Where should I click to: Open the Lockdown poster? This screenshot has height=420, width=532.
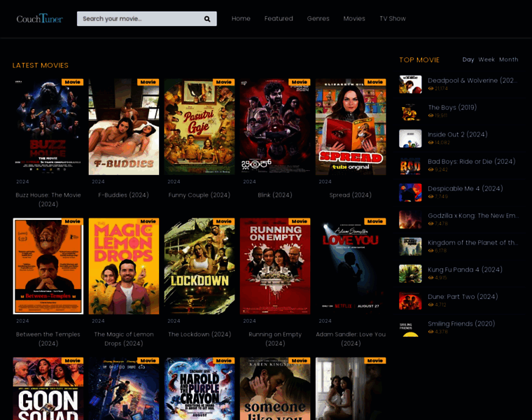click(199, 266)
